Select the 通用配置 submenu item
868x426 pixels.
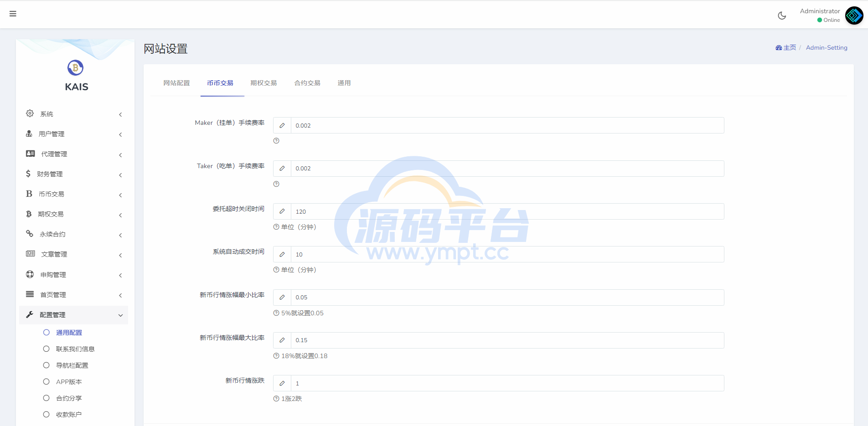click(69, 333)
